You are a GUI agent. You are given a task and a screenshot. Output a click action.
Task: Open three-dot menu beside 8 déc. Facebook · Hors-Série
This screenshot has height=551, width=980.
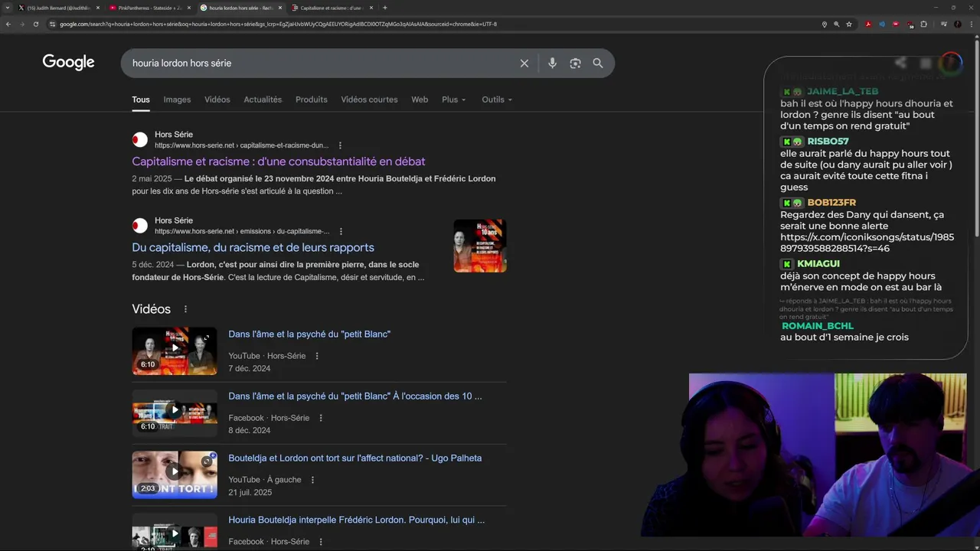pos(321,418)
